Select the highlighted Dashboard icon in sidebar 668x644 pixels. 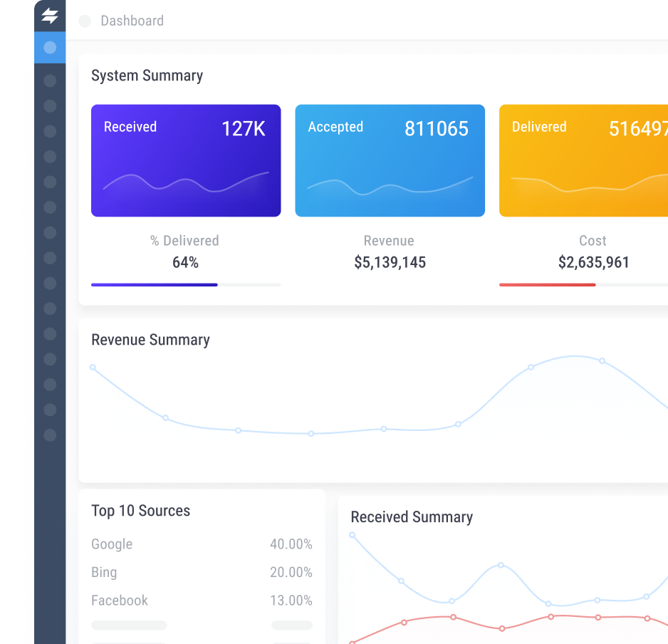(x=50, y=48)
